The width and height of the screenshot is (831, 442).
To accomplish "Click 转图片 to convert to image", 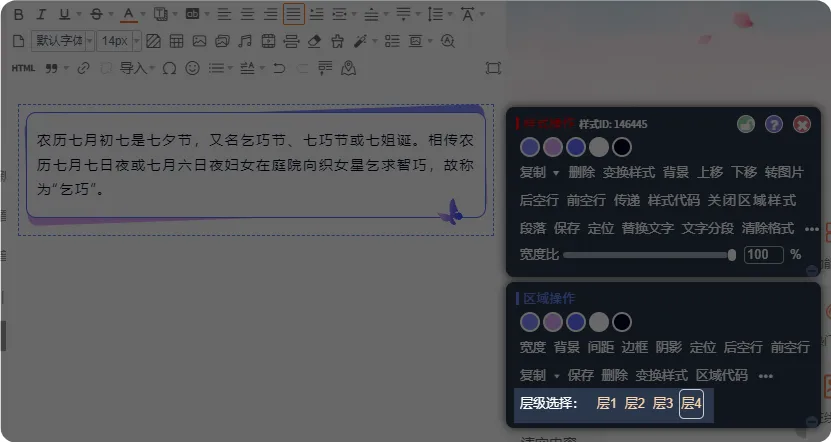I will (x=784, y=172).
